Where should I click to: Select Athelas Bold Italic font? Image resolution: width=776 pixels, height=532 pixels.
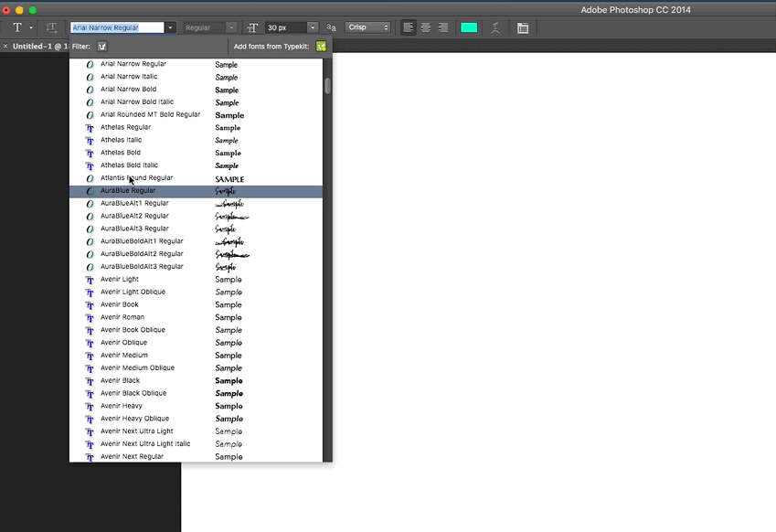tap(196, 165)
